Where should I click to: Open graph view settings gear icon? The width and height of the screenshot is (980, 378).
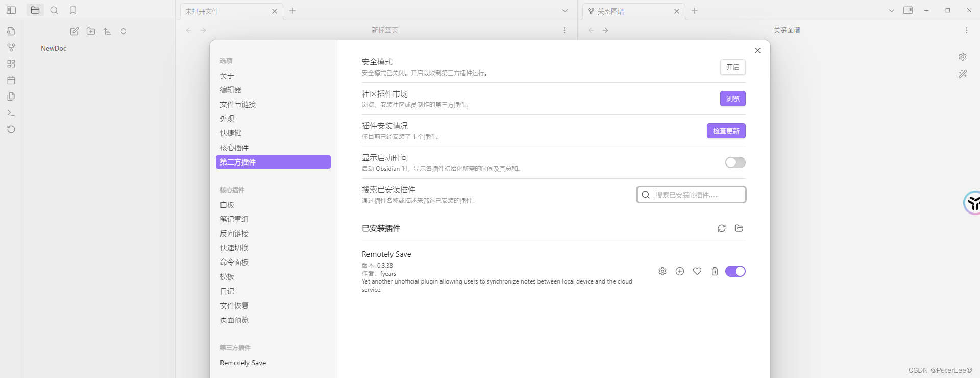(x=963, y=57)
